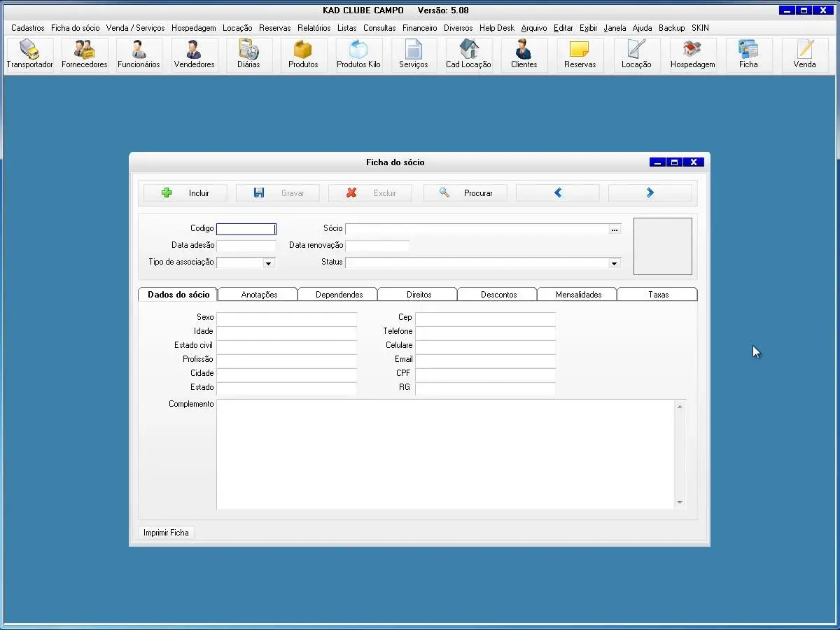Viewport: 840px width, 630px height.
Task: Open the Transportador toolbar icon
Action: pos(29,55)
